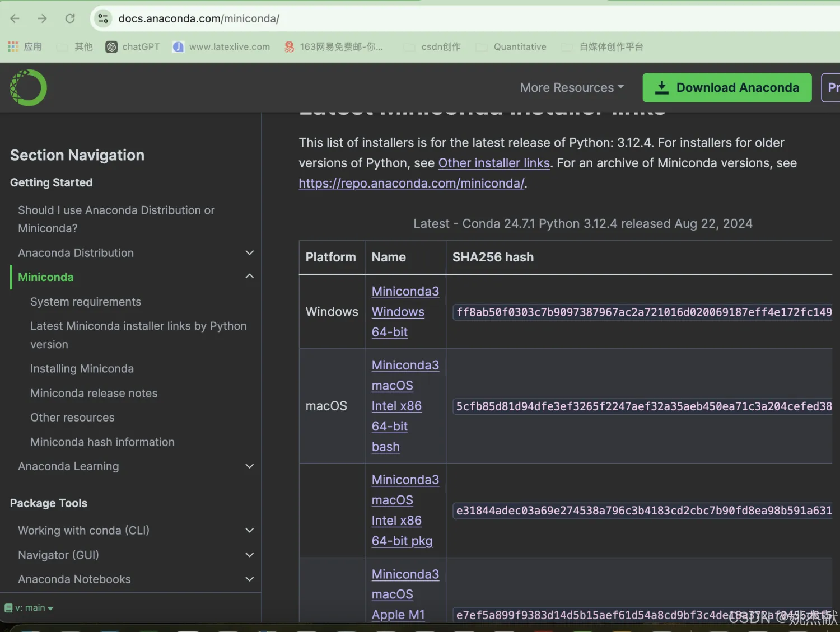The height and width of the screenshot is (632, 840).
Task: Open the Quantitative bookmark folder
Action: 511,47
